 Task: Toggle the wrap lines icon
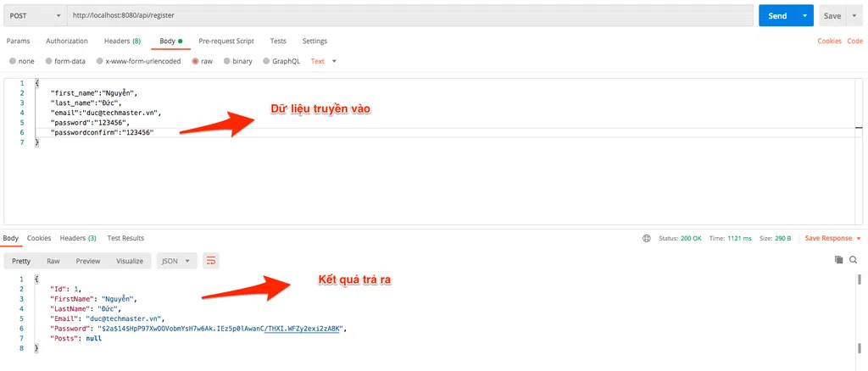click(211, 260)
